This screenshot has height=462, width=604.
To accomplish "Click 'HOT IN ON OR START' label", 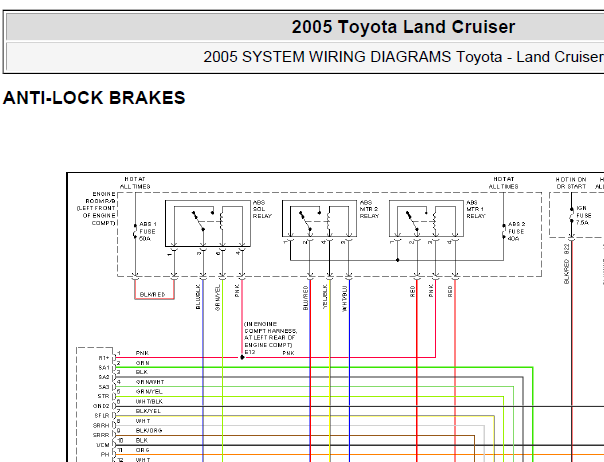I will (571, 183).
